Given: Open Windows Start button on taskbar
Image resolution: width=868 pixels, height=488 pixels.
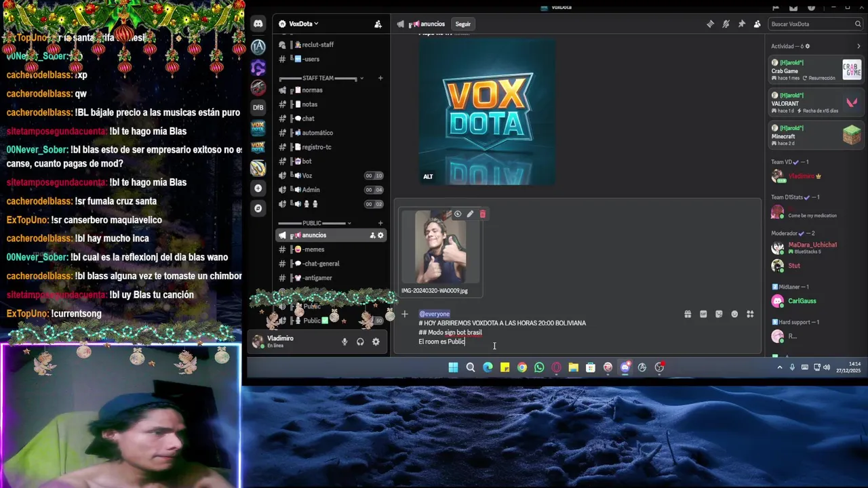Looking at the screenshot, I should coord(453,367).
